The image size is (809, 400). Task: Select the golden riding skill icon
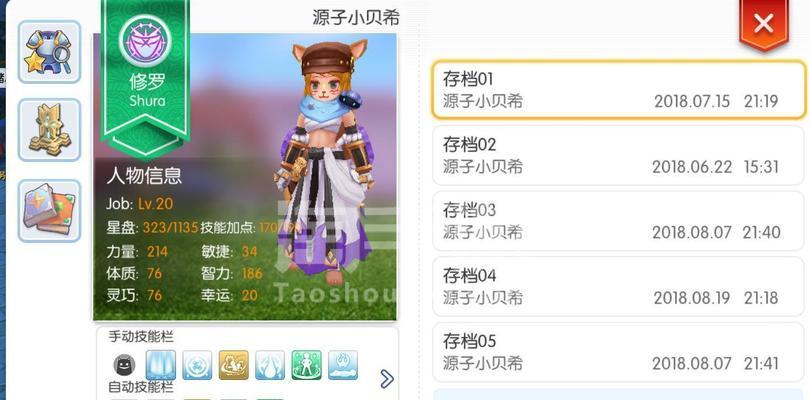(x=234, y=365)
